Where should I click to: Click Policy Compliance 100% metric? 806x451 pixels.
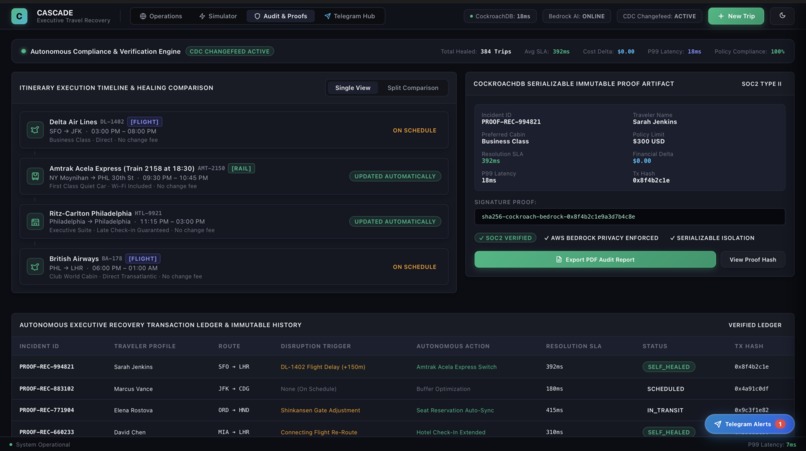(x=749, y=51)
